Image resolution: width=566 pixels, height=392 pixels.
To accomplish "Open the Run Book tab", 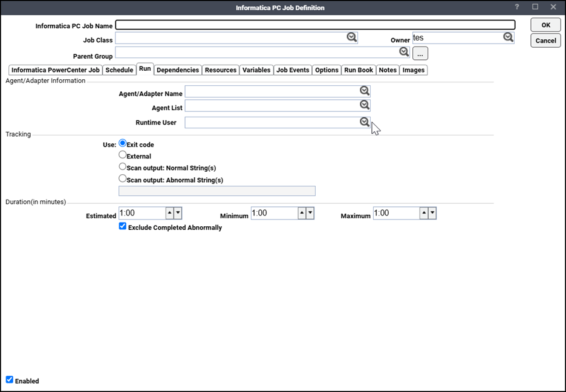I will click(359, 70).
